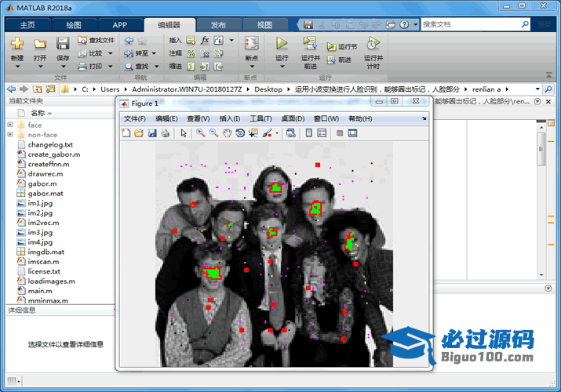Image resolution: width=561 pixels, height=392 pixels.
Task: Click the green Run (运行) button
Action: click(282, 45)
